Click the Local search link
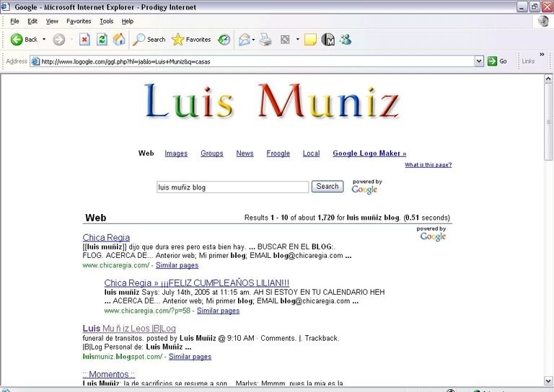Viewport: 554px width, 392px height. pyautogui.click(x=312, y=153)
